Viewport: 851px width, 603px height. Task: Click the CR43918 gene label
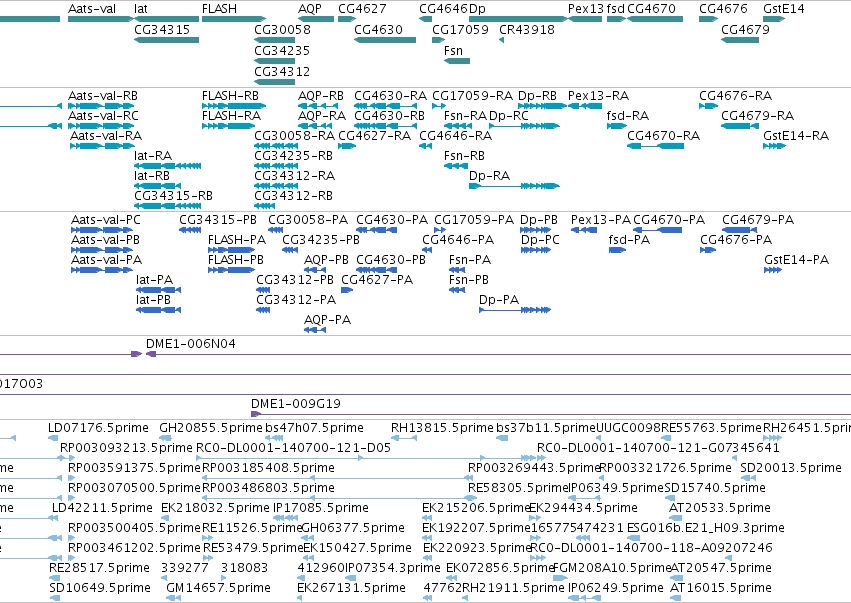pyautogui.click(x=527, y=29)
